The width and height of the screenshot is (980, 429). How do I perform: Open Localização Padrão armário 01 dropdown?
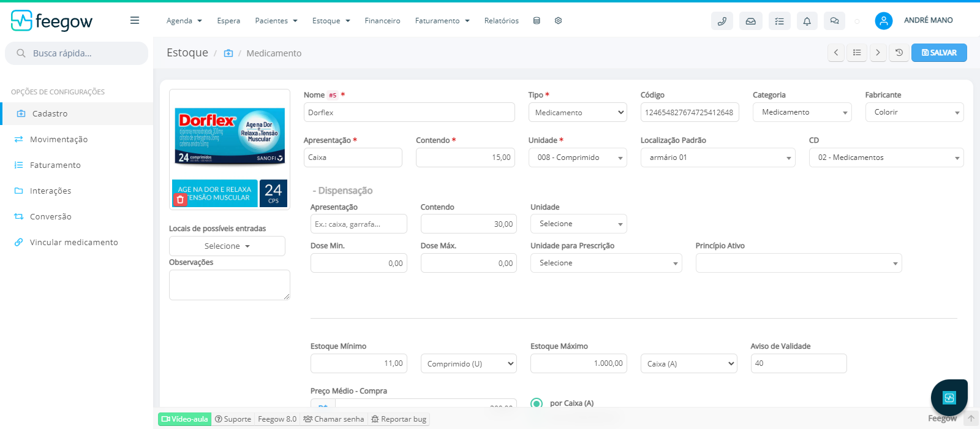(x=718, y=158)
